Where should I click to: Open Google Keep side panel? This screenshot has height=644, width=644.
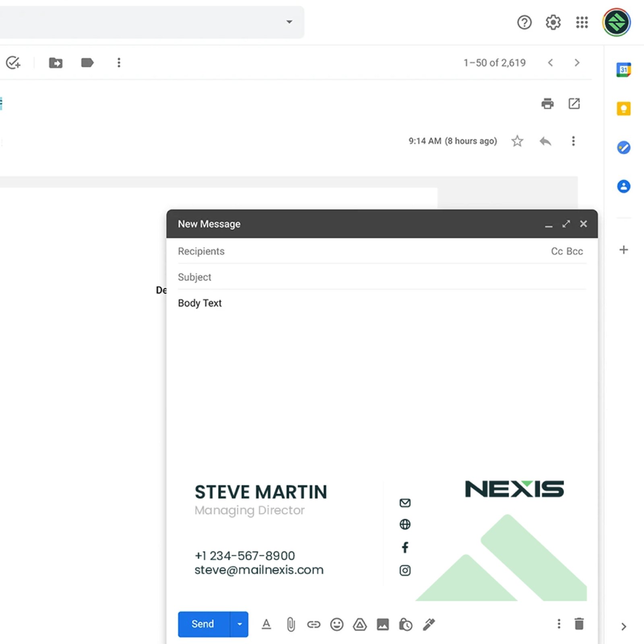pos(623,109)
